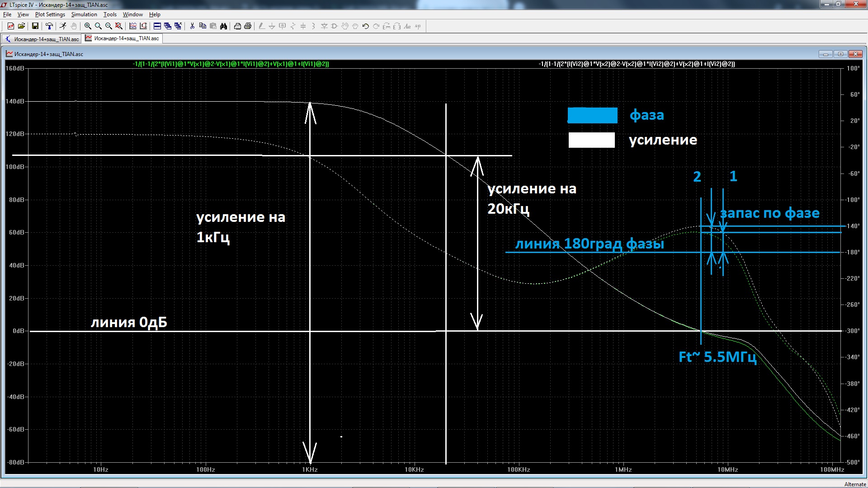This screenshot has height=488, width=868.
Task: Click the Control Panel hammer icon
Action: tap(49, 26)
